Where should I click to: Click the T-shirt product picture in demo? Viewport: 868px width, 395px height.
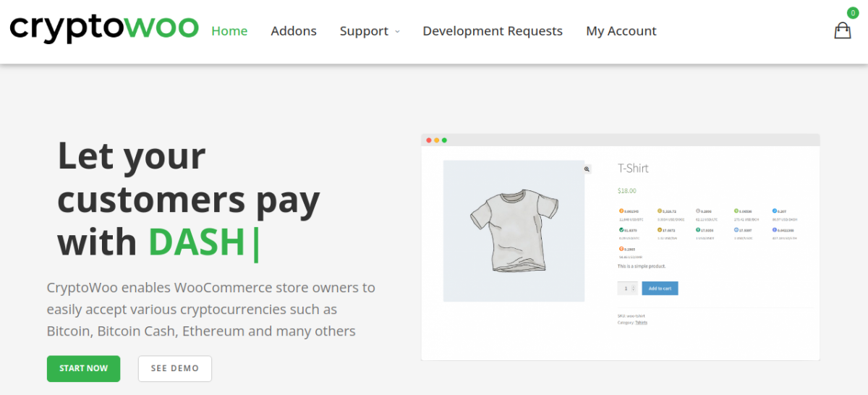(x=514, y=231)
